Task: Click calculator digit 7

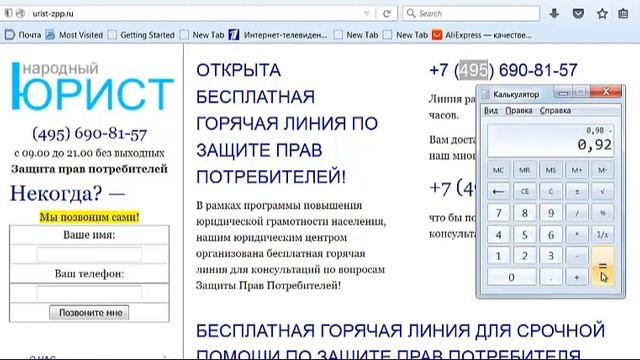Action: point(498,213)
